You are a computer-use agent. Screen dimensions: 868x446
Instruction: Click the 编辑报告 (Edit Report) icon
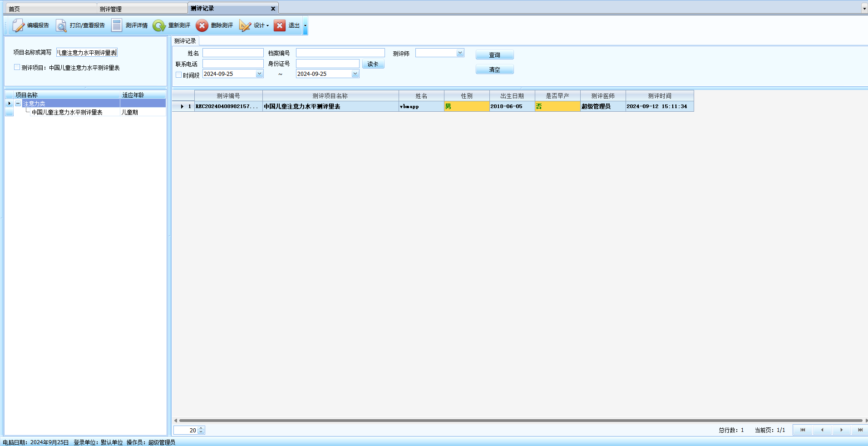click(x=19, y=25)
